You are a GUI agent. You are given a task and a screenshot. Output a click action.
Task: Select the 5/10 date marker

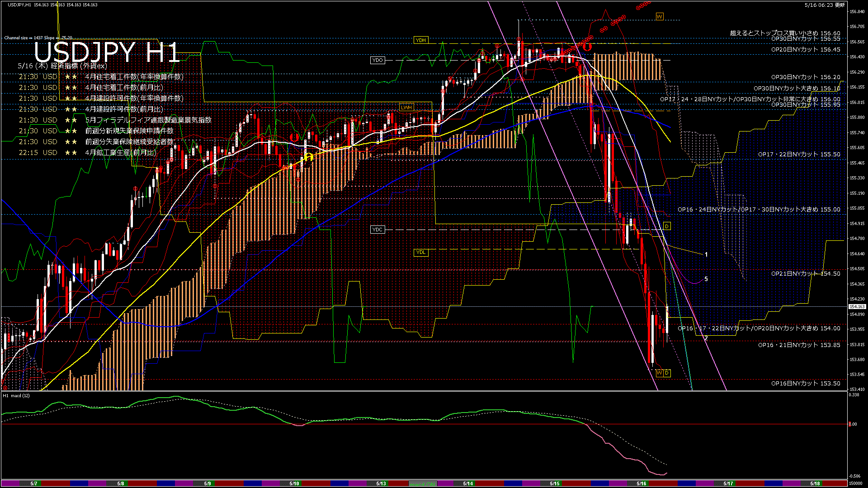tap(294, 483)
